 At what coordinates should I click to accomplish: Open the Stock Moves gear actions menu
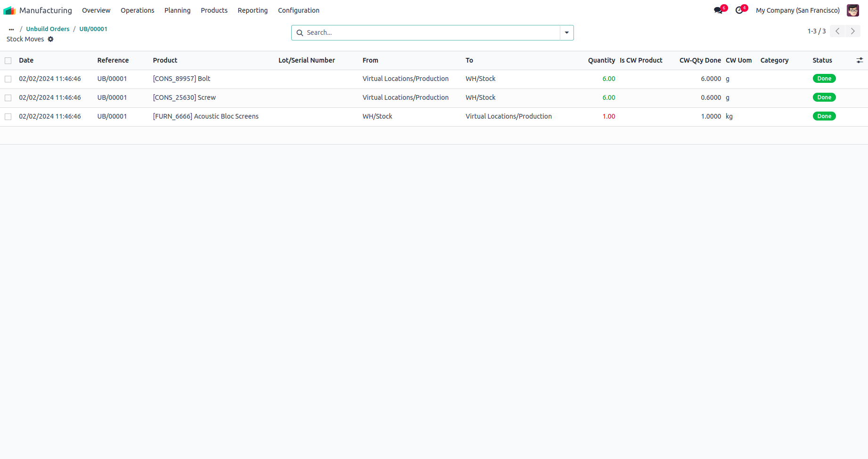point(50,39)
